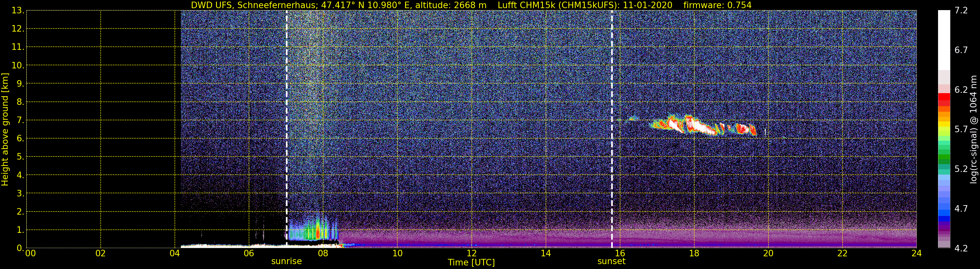Click the sunrise dashed vertical marker line

(287, 129)
